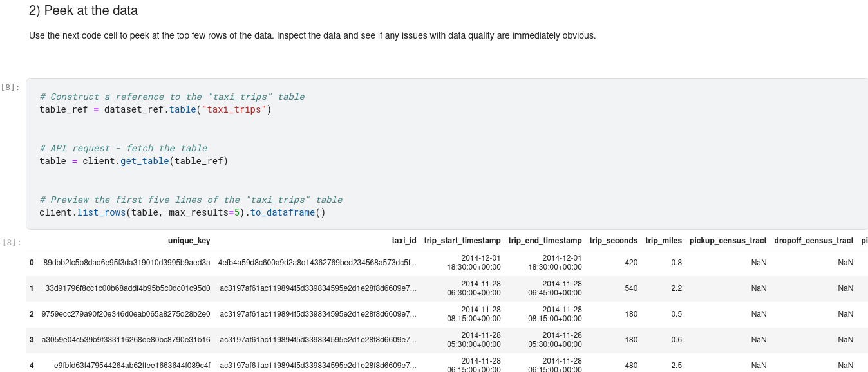
Task: Select the code cell's input prompt [8]
Action: pyautogui.click(x=10, y=87)
